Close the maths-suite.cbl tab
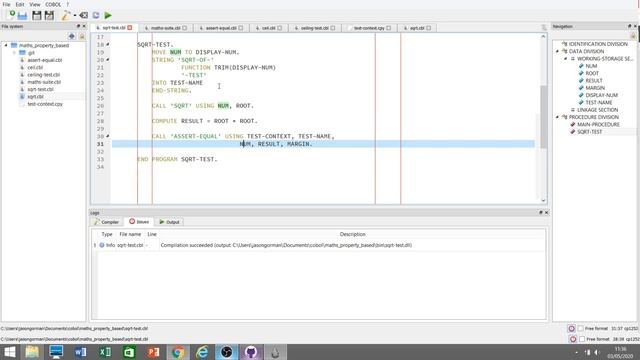The image size is (640, 360). point(184,28)
